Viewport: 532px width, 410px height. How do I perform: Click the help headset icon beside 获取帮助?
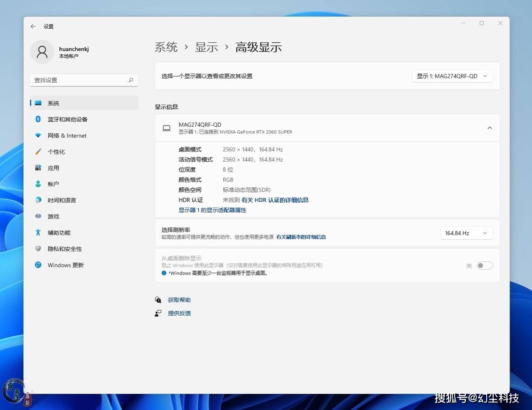[x=158, y=300]
